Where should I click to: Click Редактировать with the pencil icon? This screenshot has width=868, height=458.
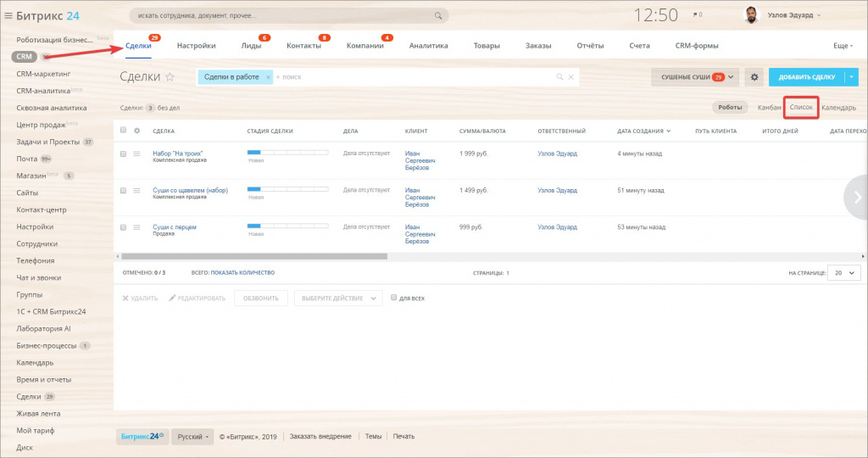(x=197, y=298)
